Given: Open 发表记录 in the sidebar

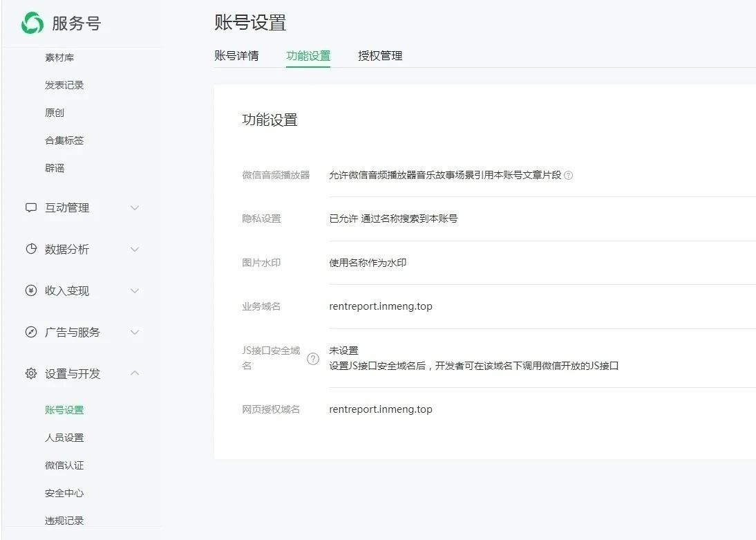Looking at the screenshot, I should point(64,85).
